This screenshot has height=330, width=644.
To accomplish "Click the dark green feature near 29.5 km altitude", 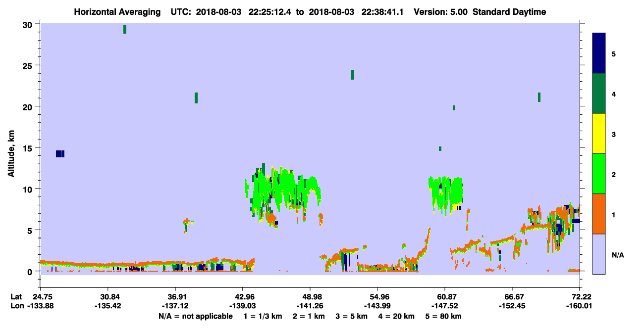I will (x=125, y=29).
